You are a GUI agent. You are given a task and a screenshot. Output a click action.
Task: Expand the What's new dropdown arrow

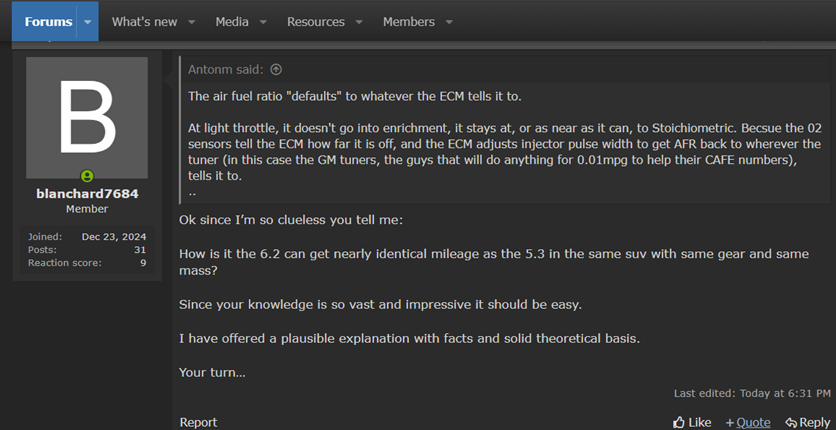tap(191, 22)
